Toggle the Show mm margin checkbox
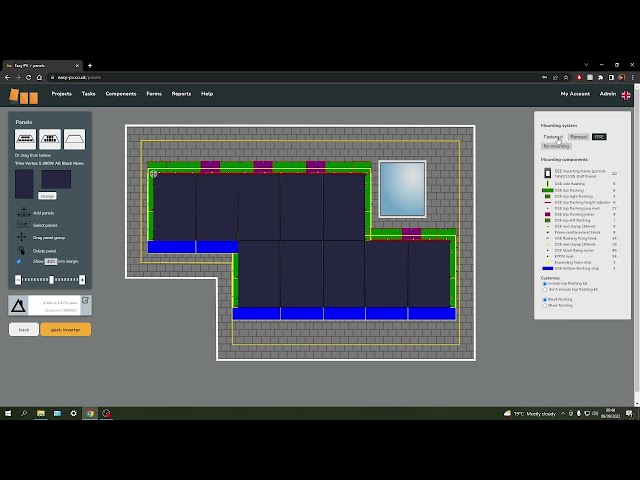This screenshot has height=480, width=640. click(x=19, y=261)
